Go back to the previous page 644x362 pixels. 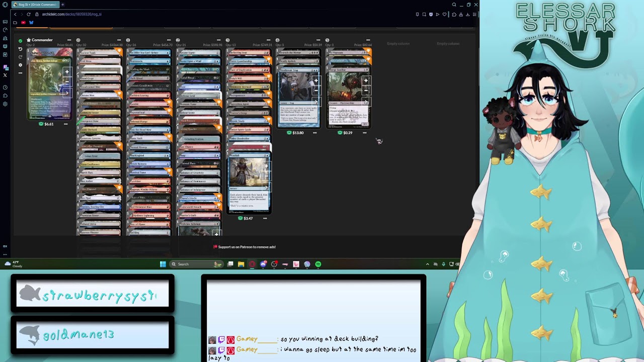coord(15,14)
